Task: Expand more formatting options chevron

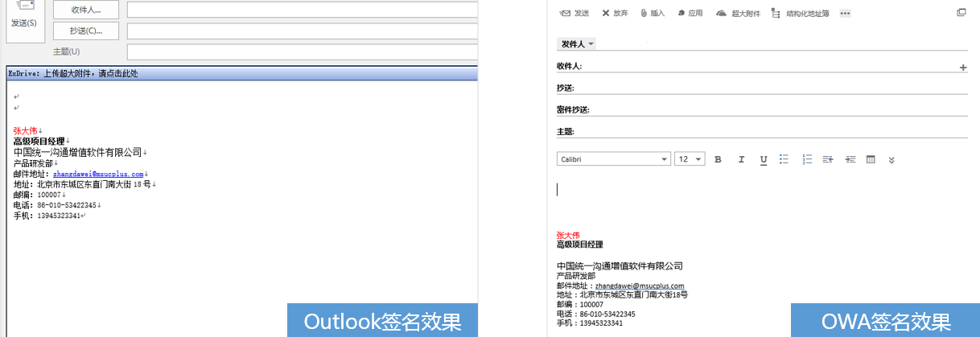Action: 891,159
